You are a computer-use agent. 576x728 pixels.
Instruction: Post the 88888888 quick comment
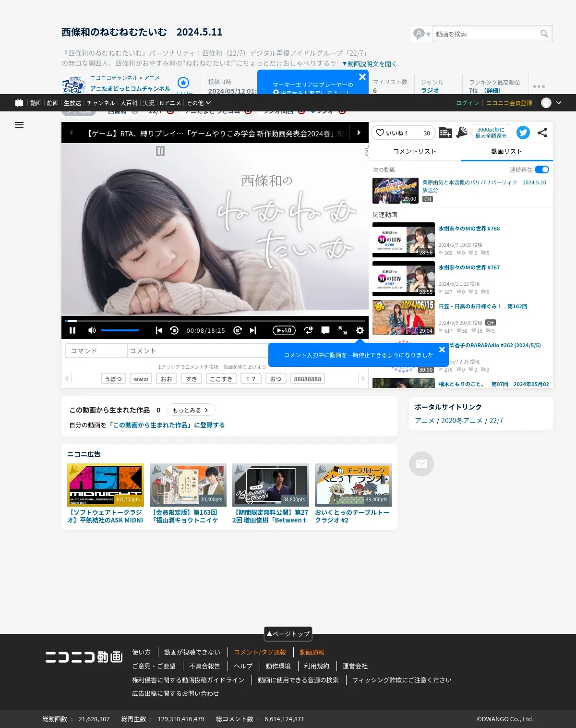click(x=308, y=379)
